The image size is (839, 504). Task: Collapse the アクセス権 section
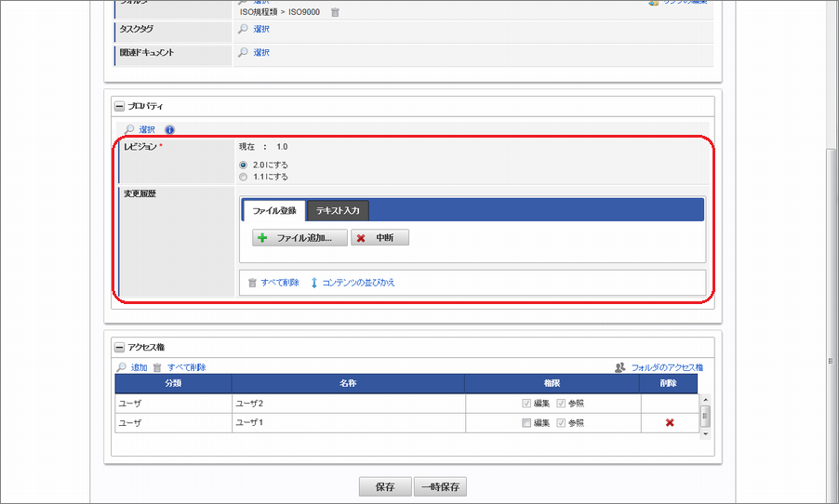(x=119, y=348)
